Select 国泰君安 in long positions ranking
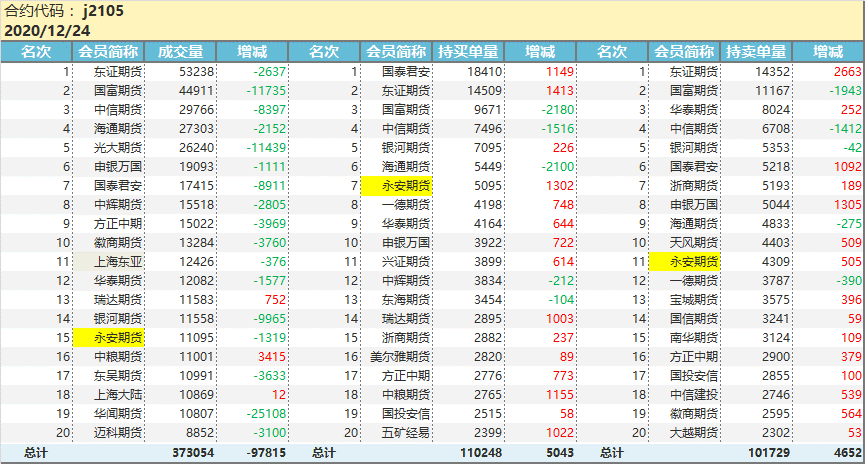The width and height of the screenshot is (865, 464). point(405,72)
